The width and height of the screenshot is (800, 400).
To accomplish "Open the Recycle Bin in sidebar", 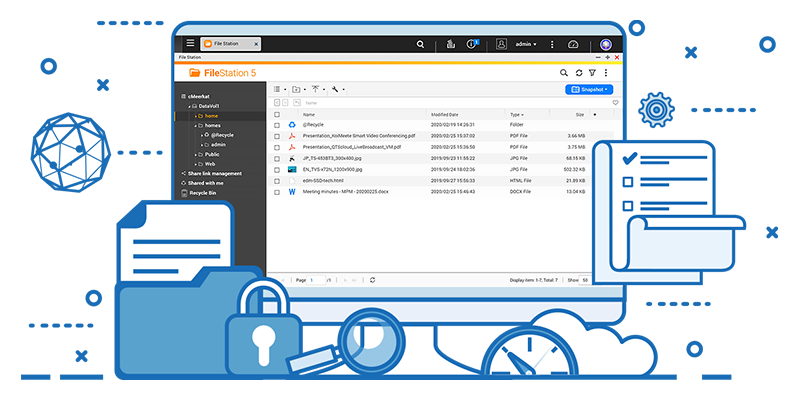I will pos(204,192).
